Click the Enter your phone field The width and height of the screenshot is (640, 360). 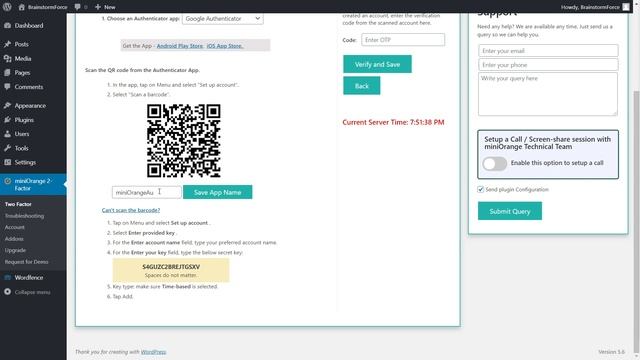548,65
